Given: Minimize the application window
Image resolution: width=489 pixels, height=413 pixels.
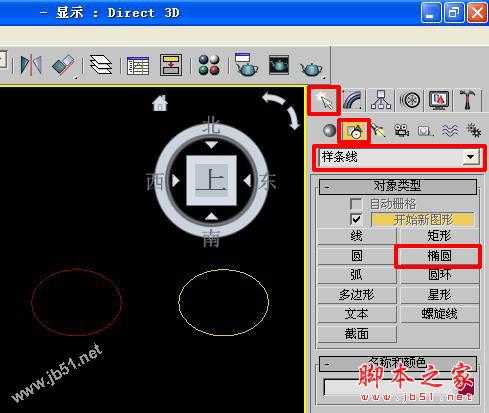Looking at the screenshot, I should 431,13.
